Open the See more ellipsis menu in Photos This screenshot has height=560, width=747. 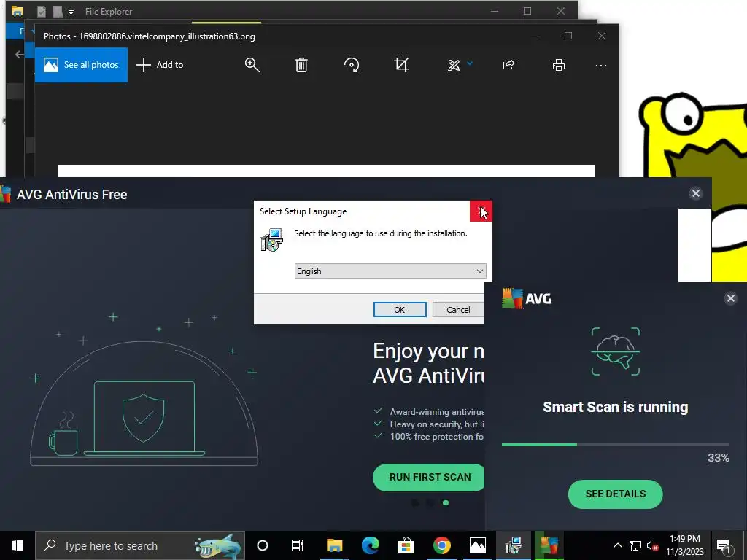click(601, 65)
